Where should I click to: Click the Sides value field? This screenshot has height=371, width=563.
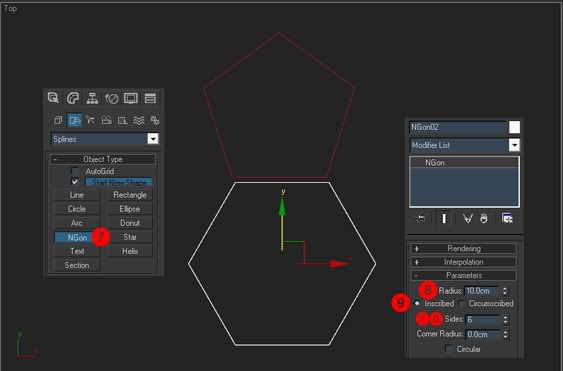(x=483, y=319)
